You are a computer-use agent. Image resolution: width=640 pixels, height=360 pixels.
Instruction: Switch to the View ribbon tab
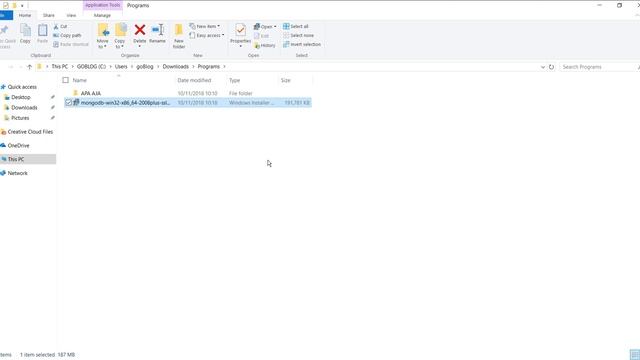[x=71, y=16]
